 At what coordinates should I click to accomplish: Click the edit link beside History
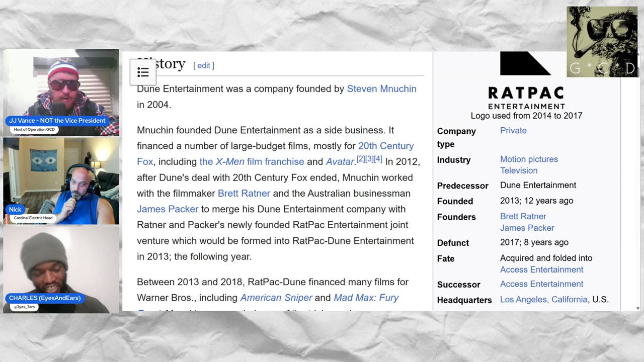point(204,65)
